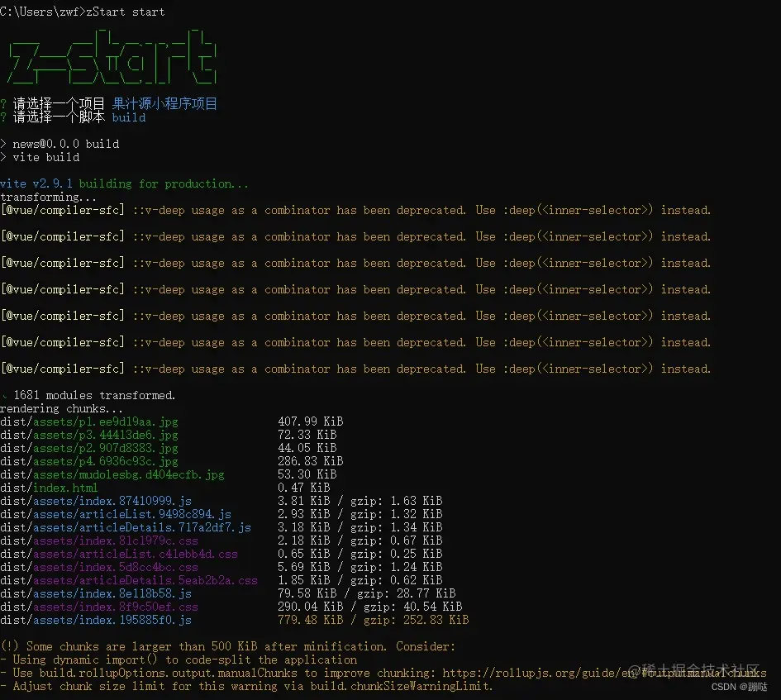Click the '请选择一个项目' prompt label
Screen dimensions: 781x700
coord(59,103)
